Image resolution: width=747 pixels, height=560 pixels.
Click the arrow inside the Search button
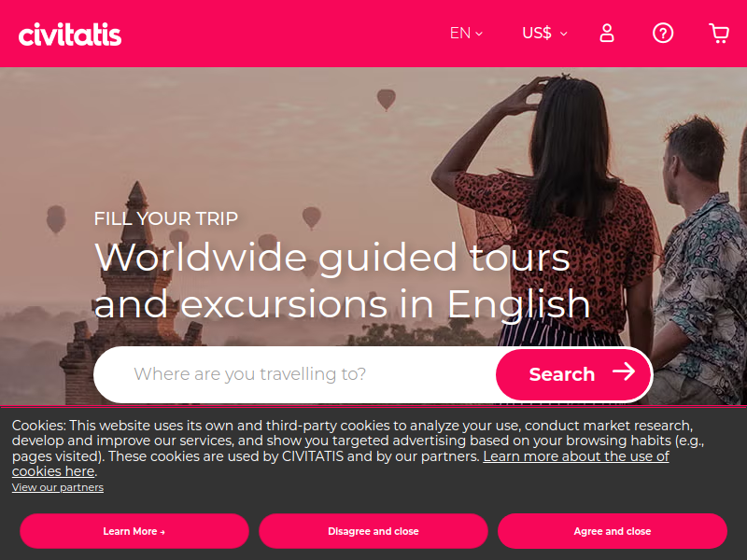click(x=624, y=371)
